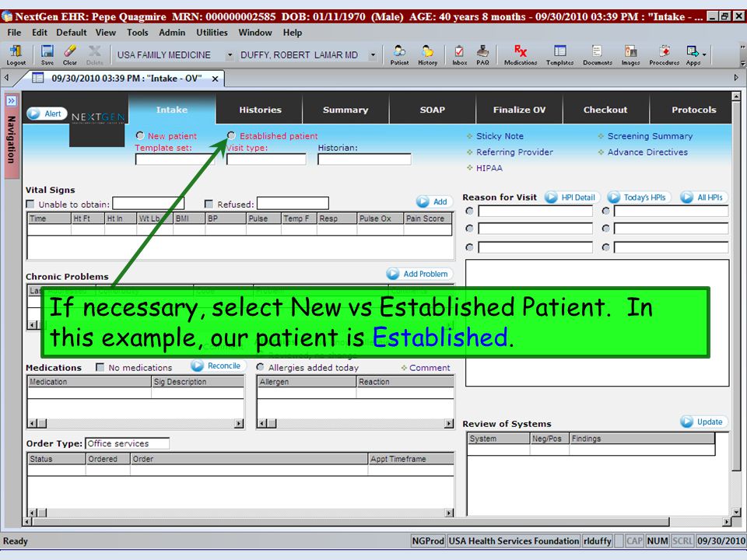
Task: Switch to the Histories tab
Action: (x=260, y=110)
